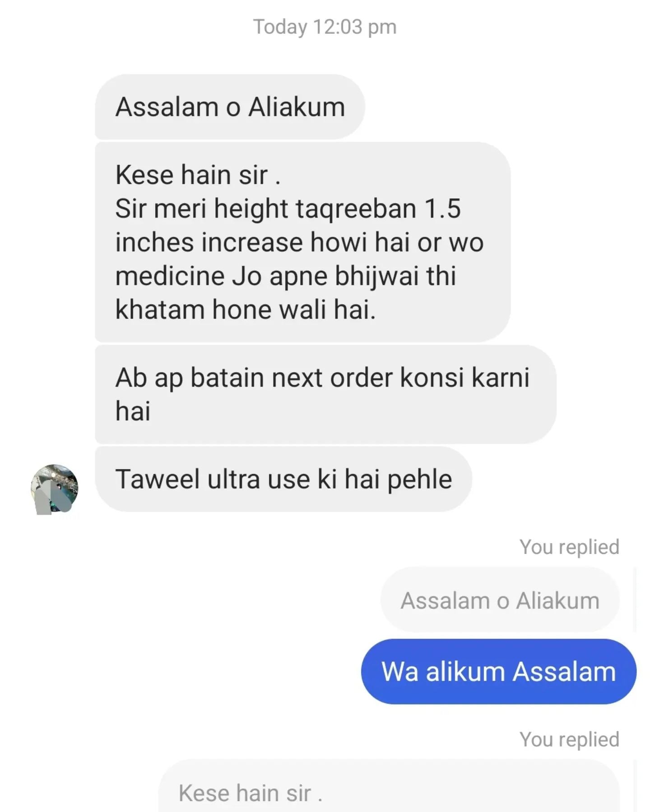Click the 'Kese hain sir .' first line of long message
650x812 pixels.
pos(198,175)
